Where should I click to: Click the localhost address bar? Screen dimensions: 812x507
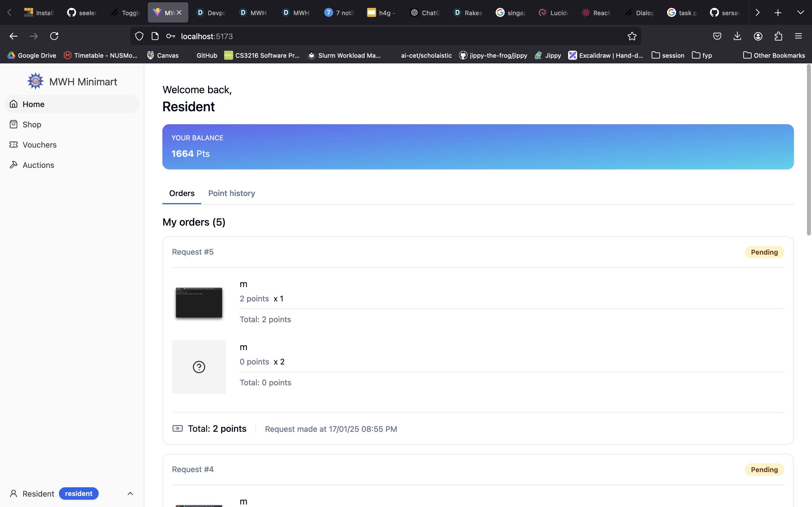click(x=369, y=36)
